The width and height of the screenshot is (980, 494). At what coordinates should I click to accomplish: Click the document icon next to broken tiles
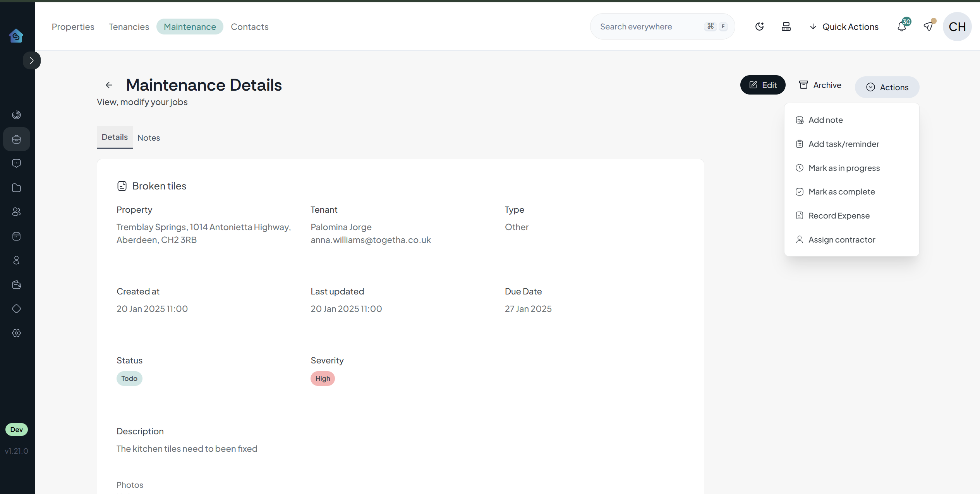tap(122, 186)
